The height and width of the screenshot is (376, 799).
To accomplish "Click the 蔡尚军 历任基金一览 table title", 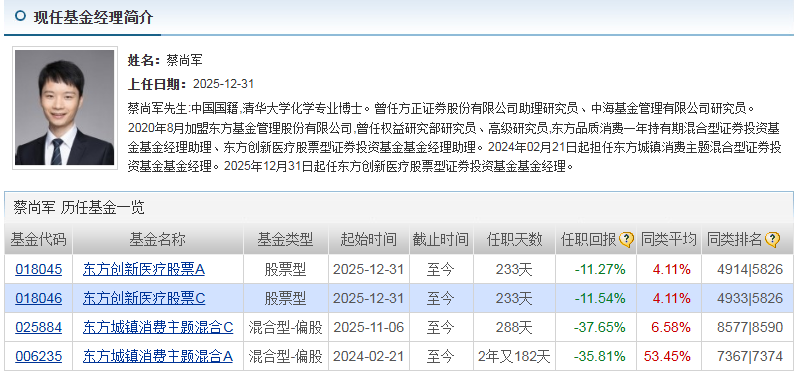I will click(79, 208).
